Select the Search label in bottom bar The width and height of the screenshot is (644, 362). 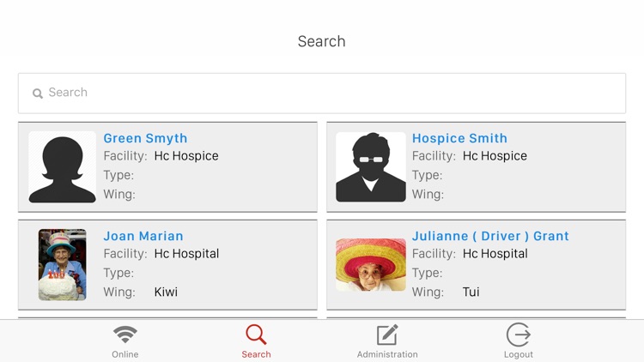(x=256, y=354)
